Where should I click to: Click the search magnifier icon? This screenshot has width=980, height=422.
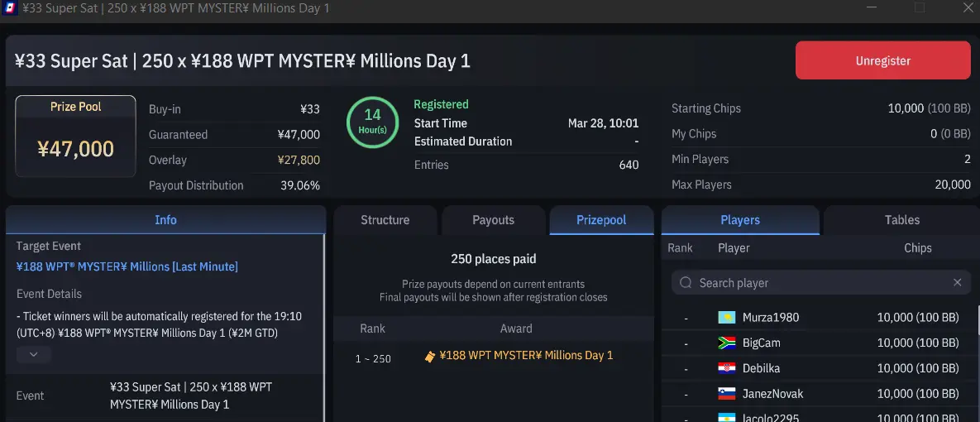(686, 283)
